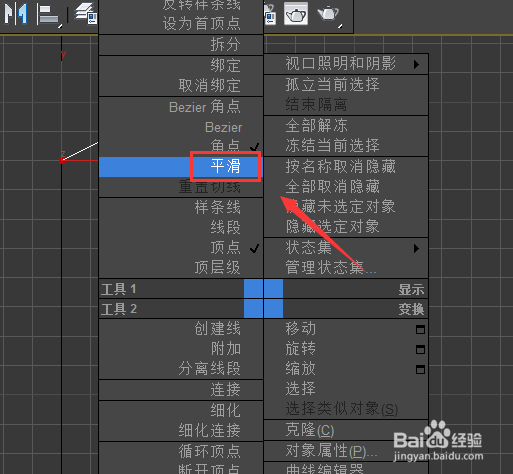Viewport: 513px width, 474px height.
Task: Switch to 样条线 sub-object level
Action: click(x=217, y=207)
